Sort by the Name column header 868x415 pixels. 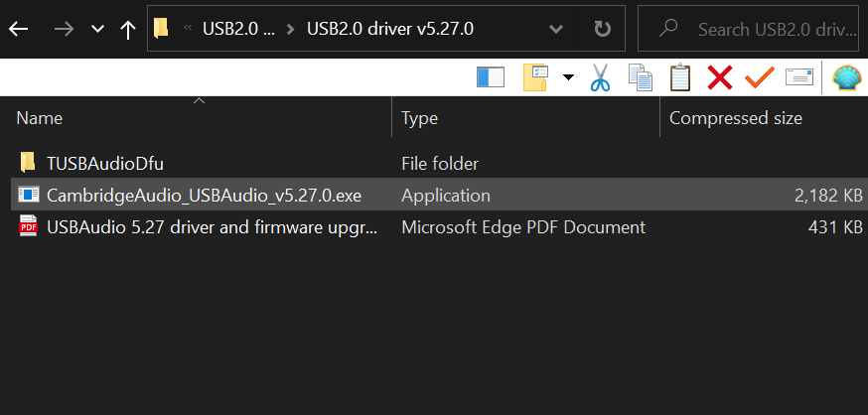pos(40,118)
